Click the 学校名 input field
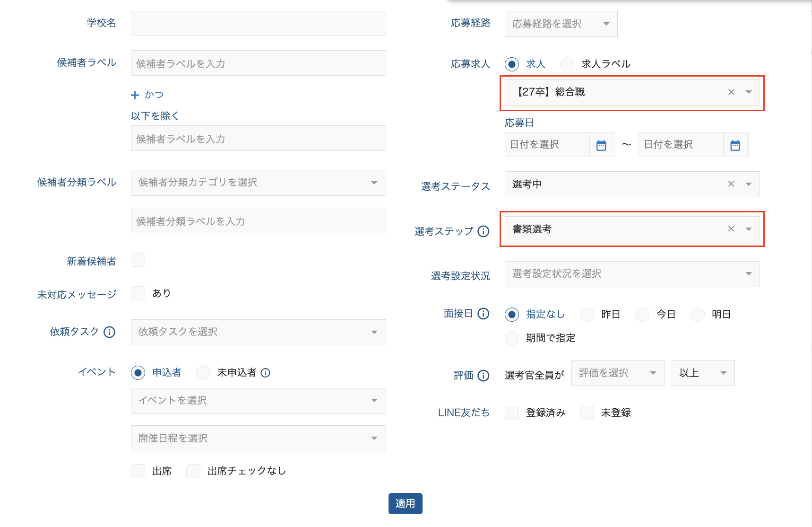This screenshot has height=527, width=812. coord(258,24)
